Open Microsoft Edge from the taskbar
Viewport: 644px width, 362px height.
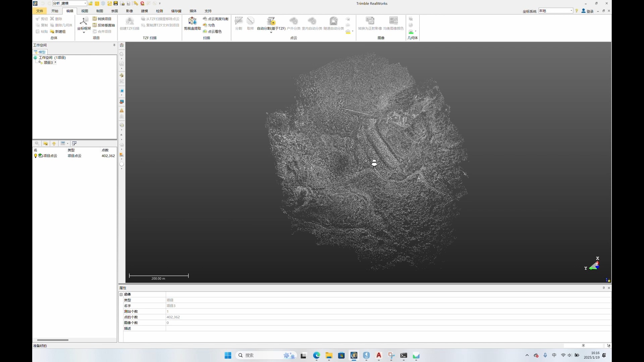click(316, 356)
